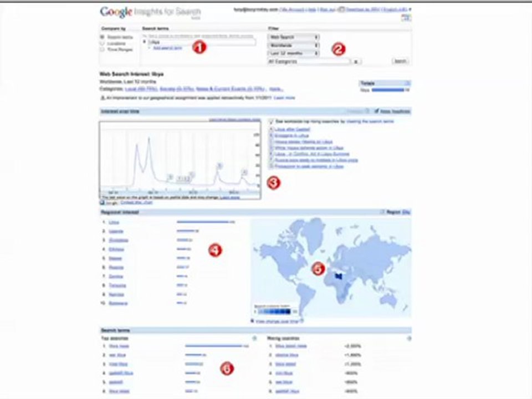
Task: Click the View change over time link
Action: pyautogui.click(x=277, y=321)
